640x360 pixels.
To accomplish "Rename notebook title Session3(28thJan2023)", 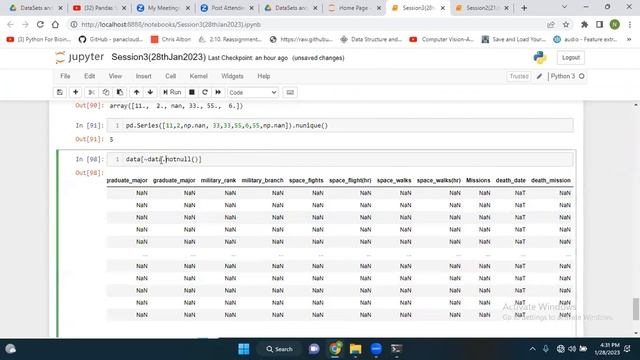I will [x=158, y=57].
